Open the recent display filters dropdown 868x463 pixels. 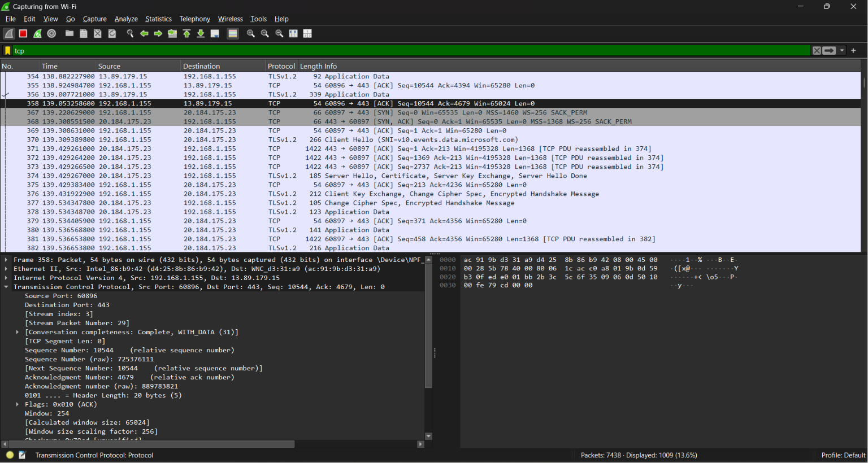point(842,51)
